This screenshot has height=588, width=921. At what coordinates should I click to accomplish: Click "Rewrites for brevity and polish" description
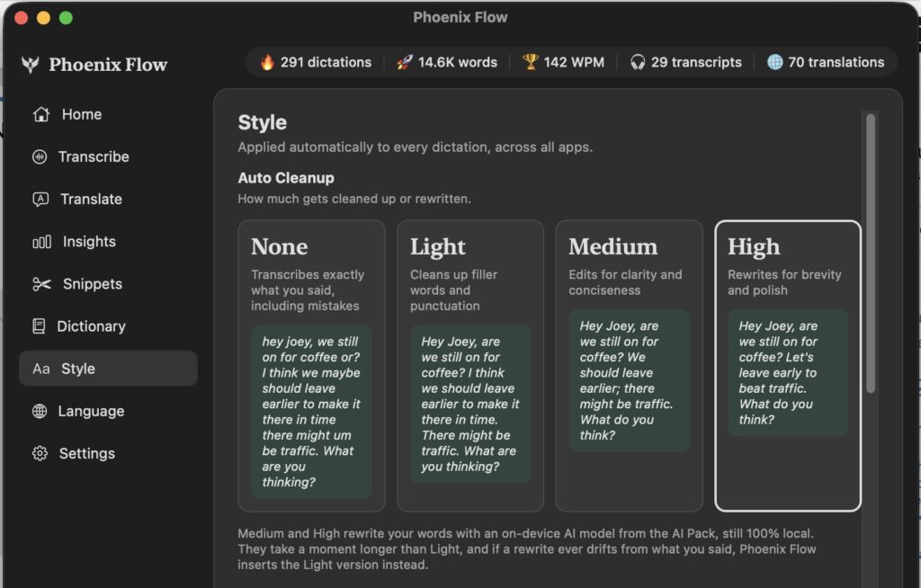coord(784,282)
